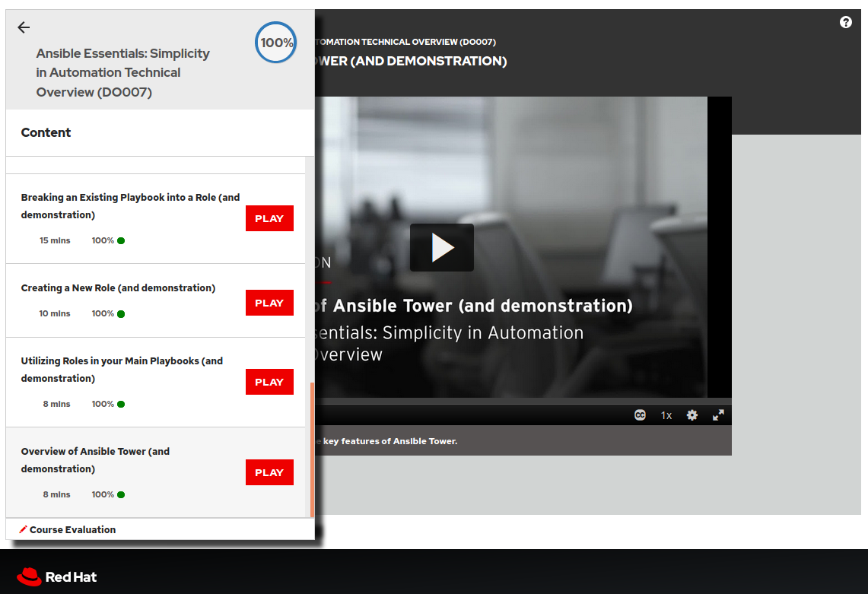
Task: Open the help question mark icon
Action: tap(845, 22)
